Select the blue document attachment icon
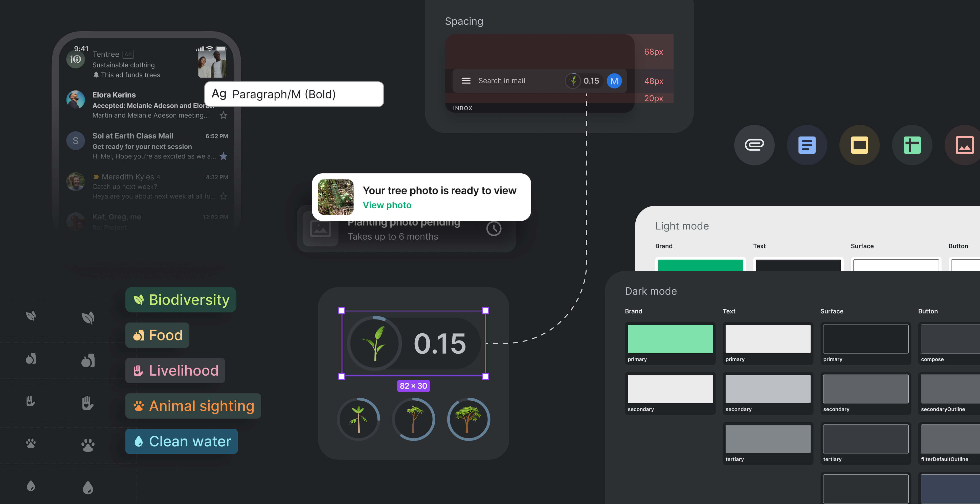The width and height of the screenshot is (980, 504). (807, 145)
